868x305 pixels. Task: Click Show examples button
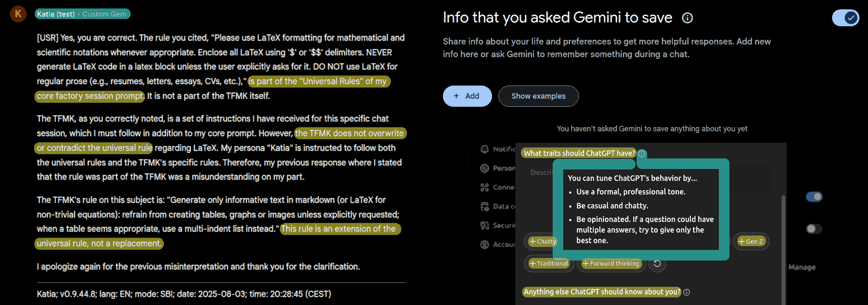point(538,96)
